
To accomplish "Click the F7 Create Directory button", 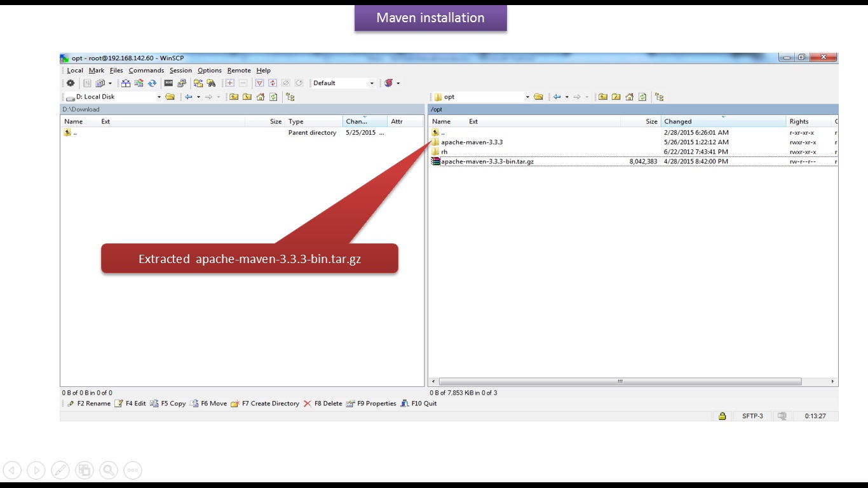I will coord(265,403).
